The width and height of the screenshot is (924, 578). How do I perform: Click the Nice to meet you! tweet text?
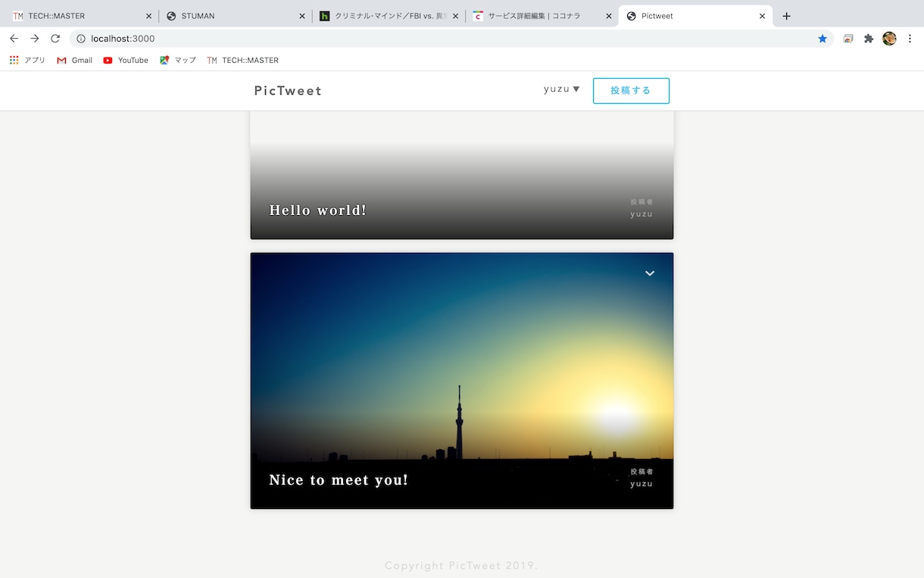pos(339,480)
